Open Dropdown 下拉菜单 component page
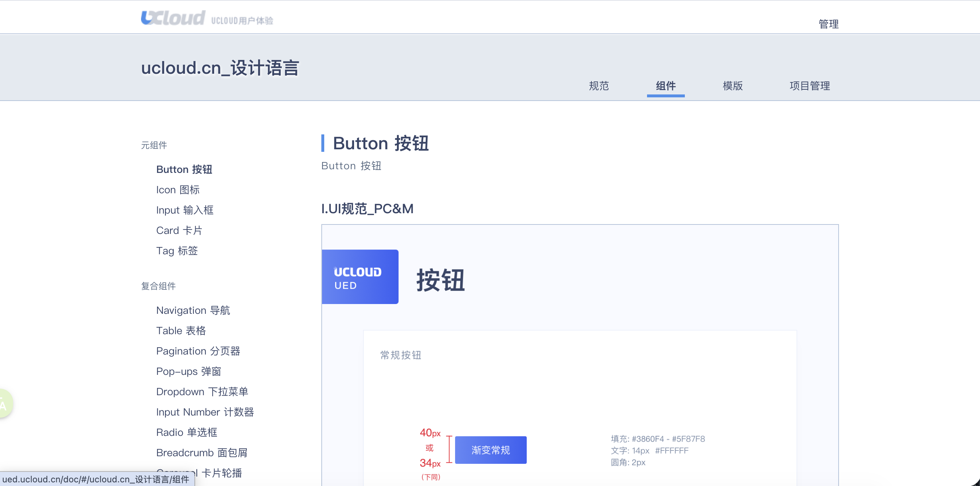This screenshot has width=980, height=486. pyautogui.click(x=202, y=392)
